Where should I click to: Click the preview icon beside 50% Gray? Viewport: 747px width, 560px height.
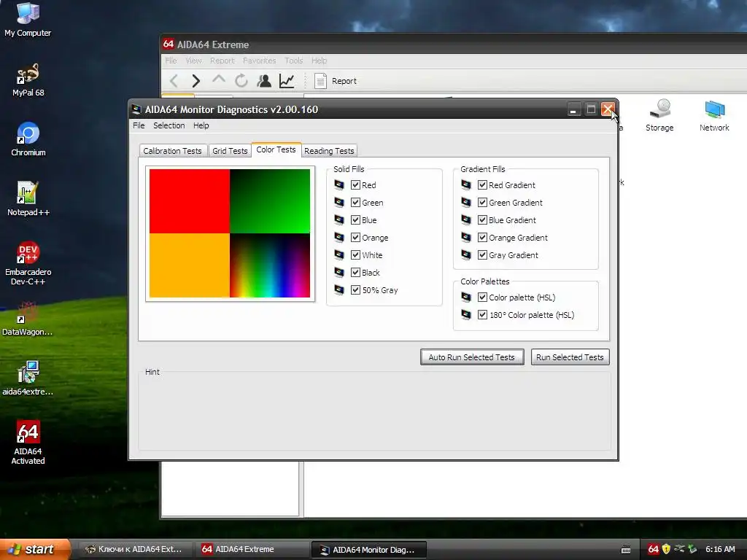(x=338, y=289)
